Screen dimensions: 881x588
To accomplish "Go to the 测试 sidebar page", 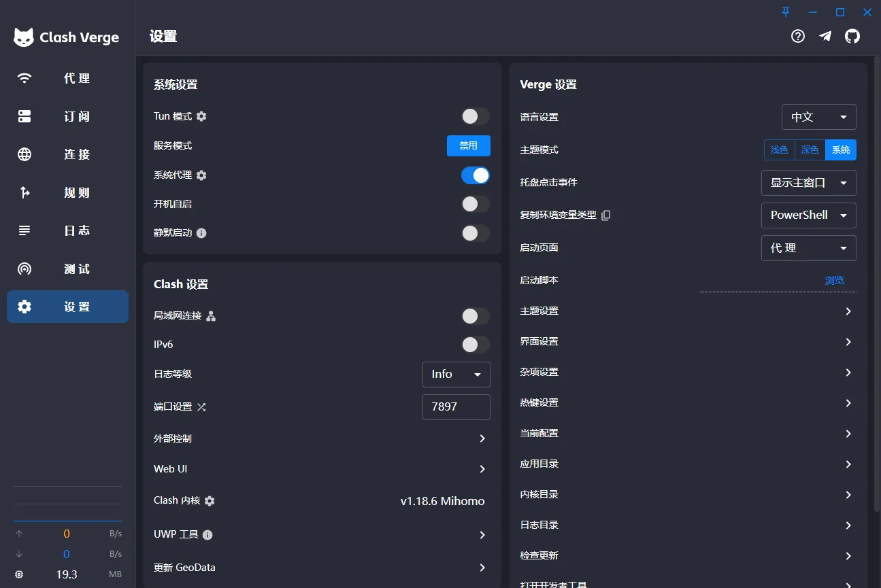I will point(68,269).
